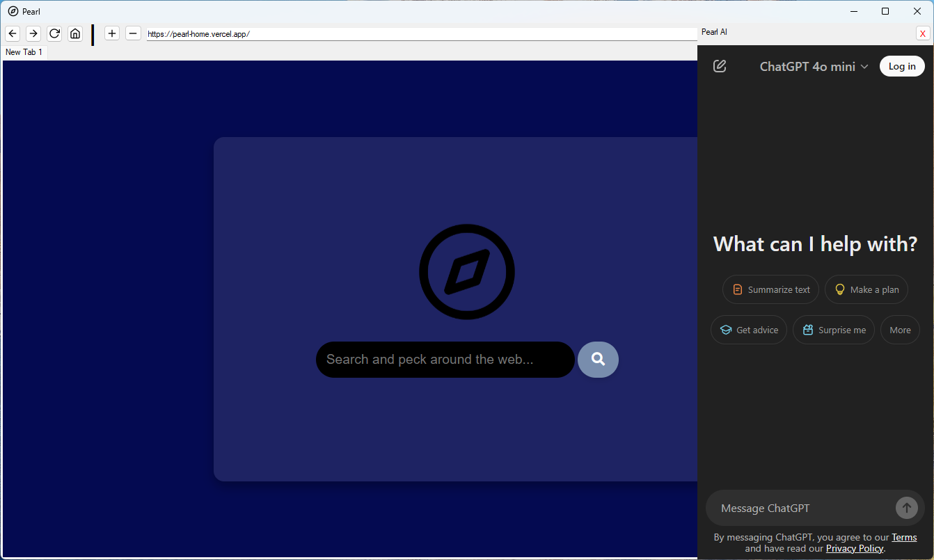Go to the homepage via home icon

(x=75, y=33)
